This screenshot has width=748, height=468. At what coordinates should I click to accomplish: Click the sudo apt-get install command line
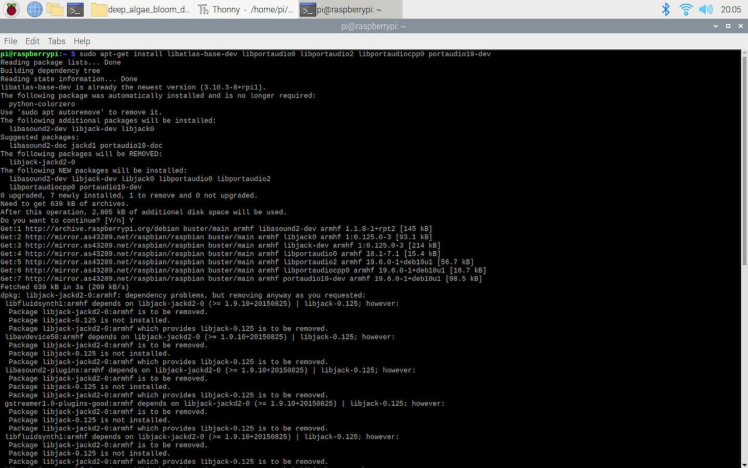[246, 54]
